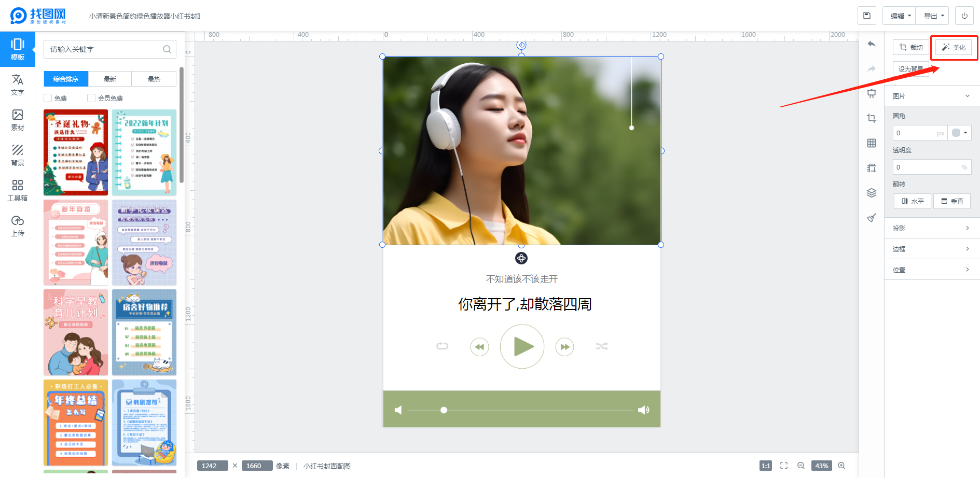This screenshot has width=980, height=478.
Task: Click the zoom out magnifier icon
Action: point(801,466)
